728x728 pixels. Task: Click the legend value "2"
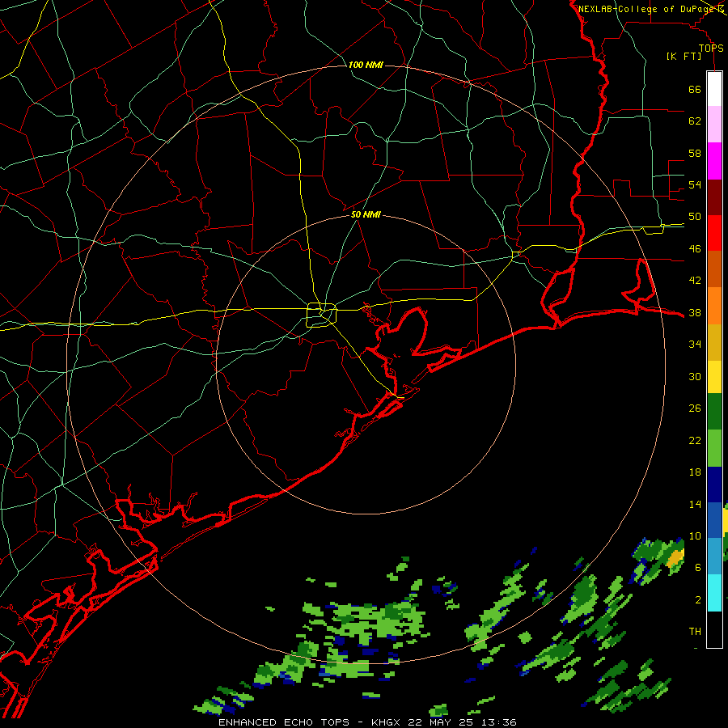[697, 600]
